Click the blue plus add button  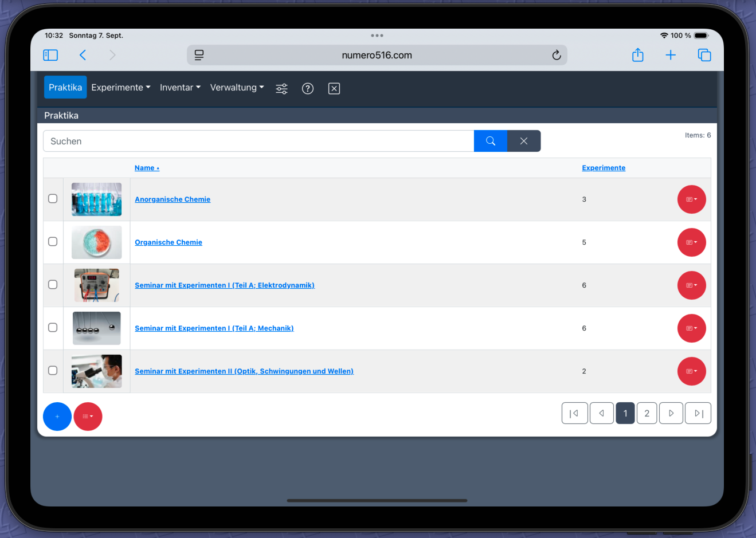click(57, 417)
